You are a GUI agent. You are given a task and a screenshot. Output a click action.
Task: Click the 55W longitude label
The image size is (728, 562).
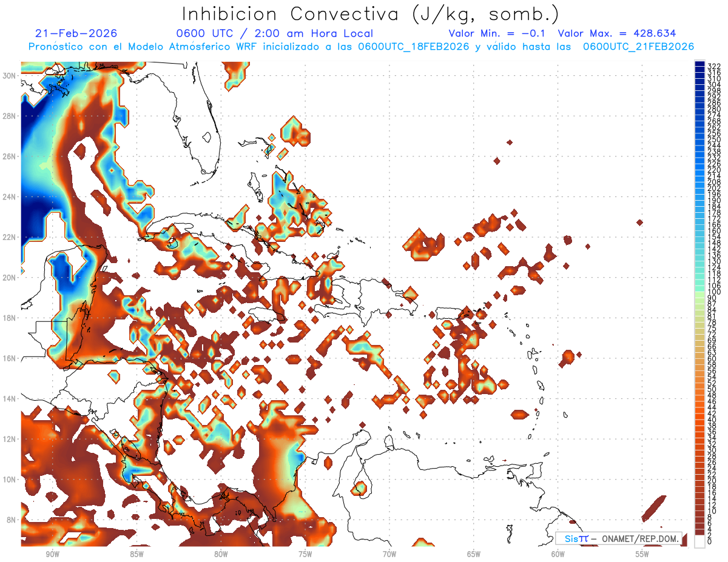point(642,554)
